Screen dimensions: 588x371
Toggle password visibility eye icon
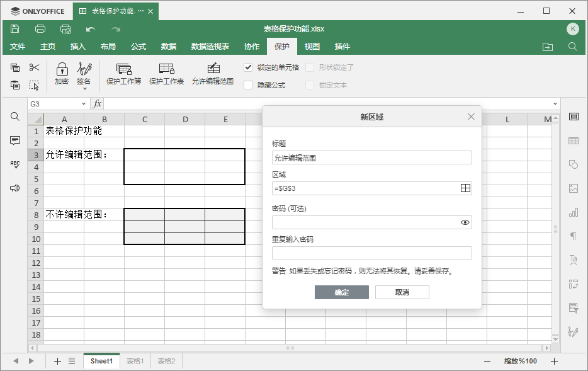click(465, 222)
